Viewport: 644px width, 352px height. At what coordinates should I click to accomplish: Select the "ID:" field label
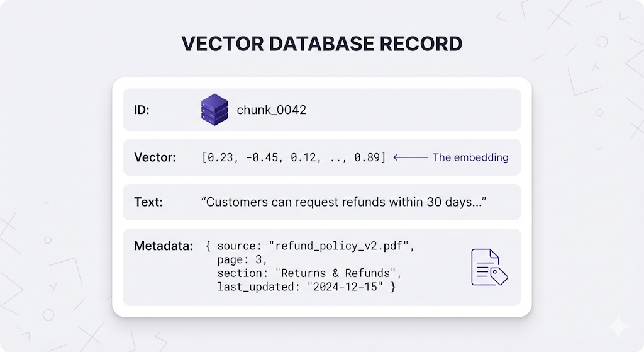[x=142, y=110]
